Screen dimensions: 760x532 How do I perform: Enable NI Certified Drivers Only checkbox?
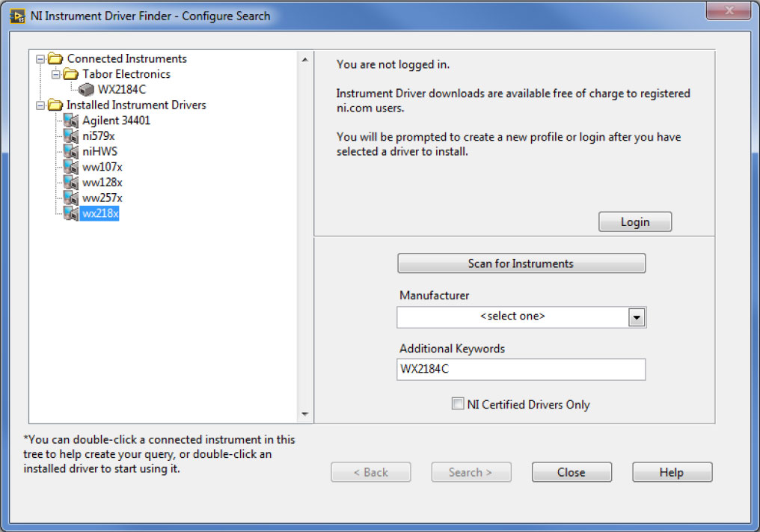458,404
